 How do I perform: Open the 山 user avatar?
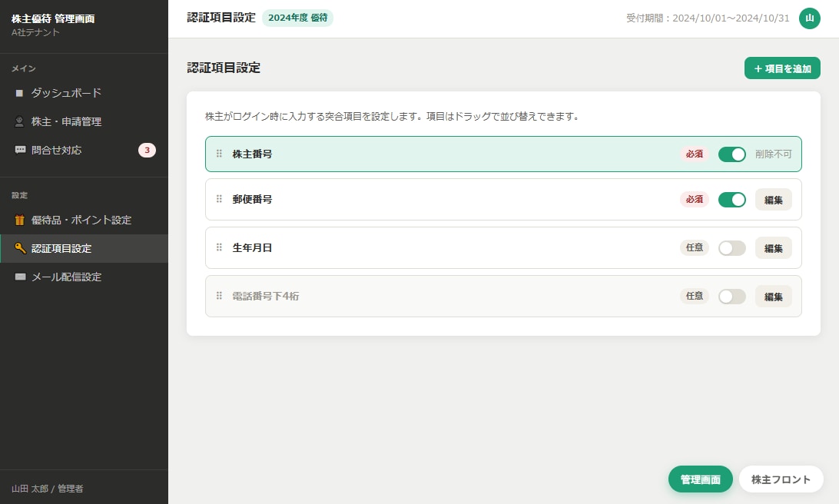click(810, 18)
